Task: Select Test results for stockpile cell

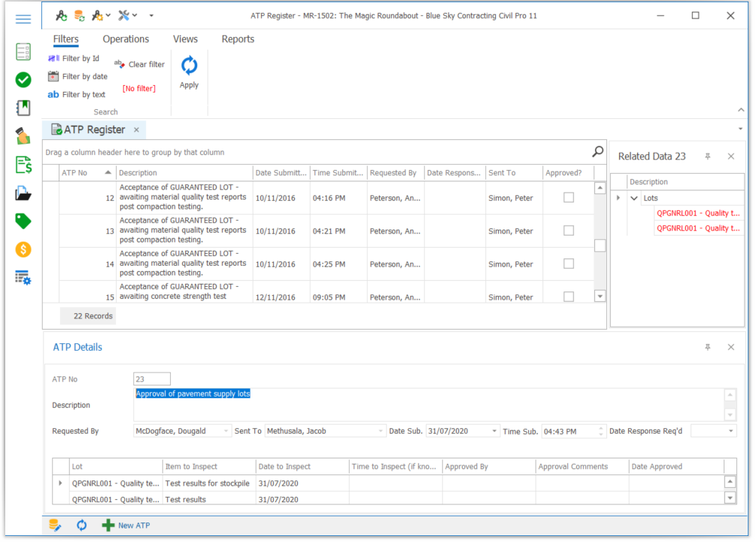Action: pyautogui.click(x=208, y=483)
